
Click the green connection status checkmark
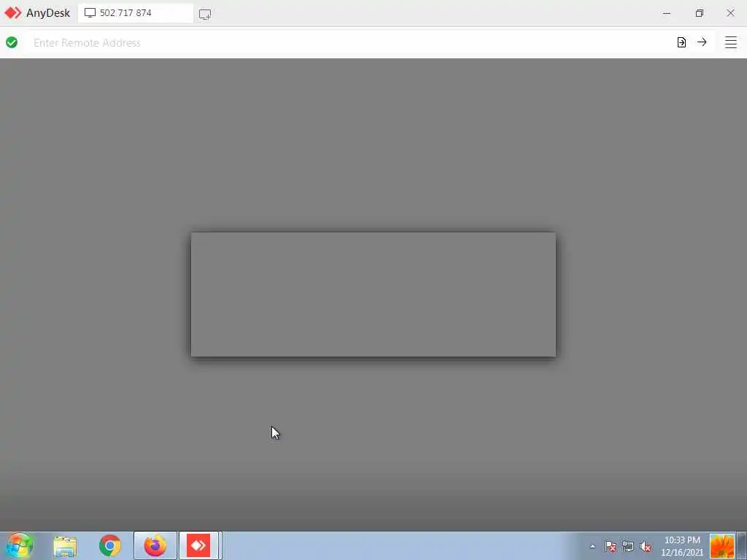[x=12, y=42]
